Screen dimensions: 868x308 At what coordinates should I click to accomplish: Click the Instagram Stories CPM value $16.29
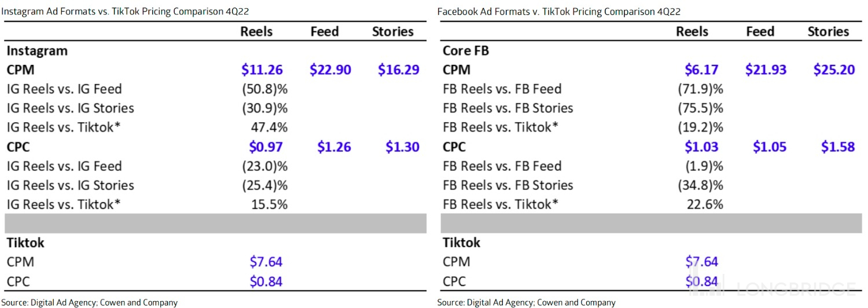pyautogui.click(x=398, y=70)
